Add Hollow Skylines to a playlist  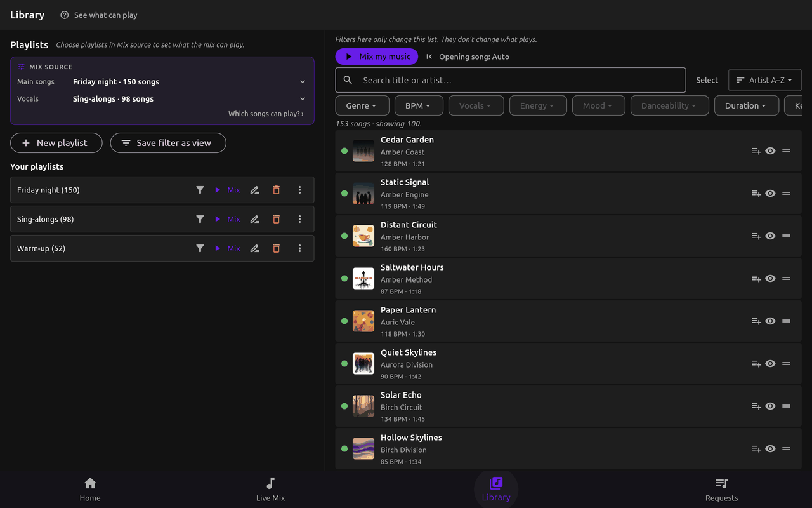click(x=756, y=449)
